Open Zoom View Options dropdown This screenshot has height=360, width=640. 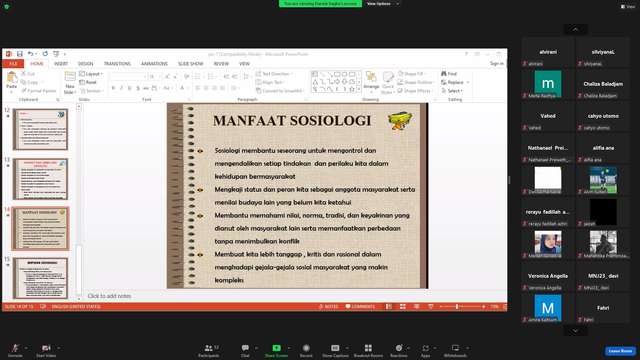click(382, 4)
